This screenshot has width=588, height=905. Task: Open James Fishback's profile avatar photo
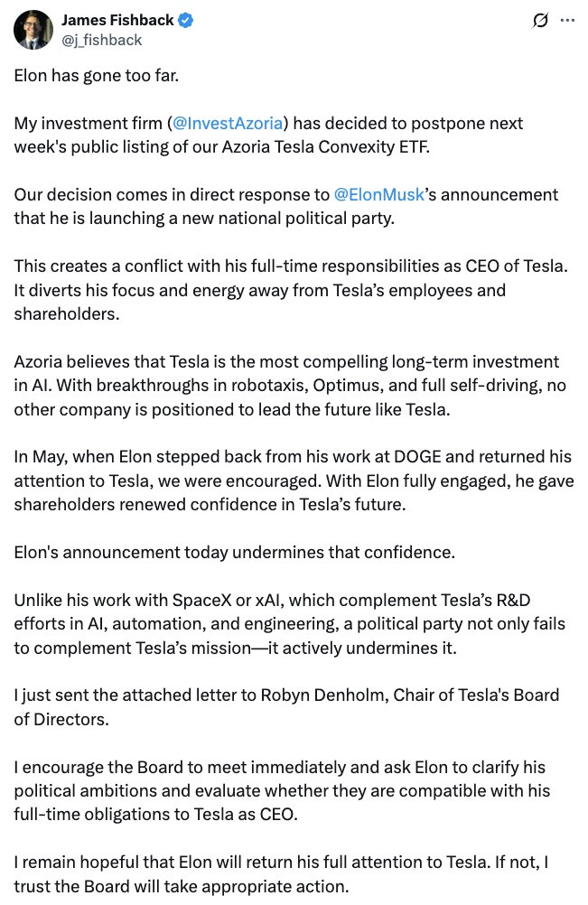coord(33,30)
